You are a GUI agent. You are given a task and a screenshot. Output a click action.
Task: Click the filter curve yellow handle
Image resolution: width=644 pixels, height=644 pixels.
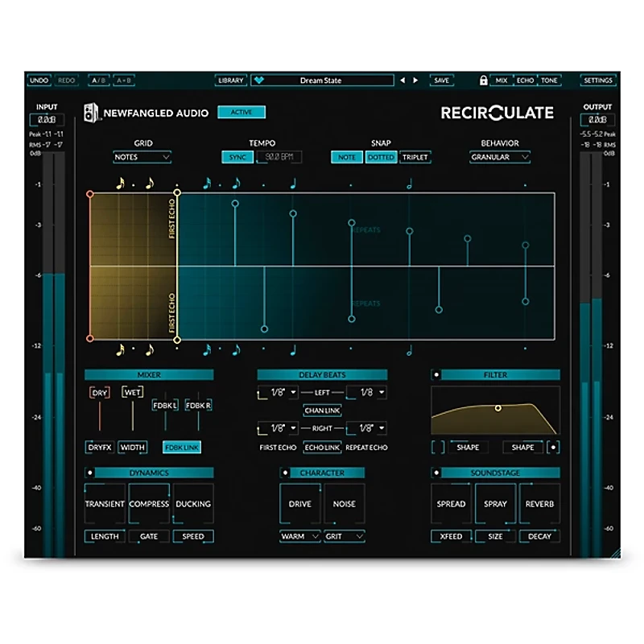click(x=497, y=408)
